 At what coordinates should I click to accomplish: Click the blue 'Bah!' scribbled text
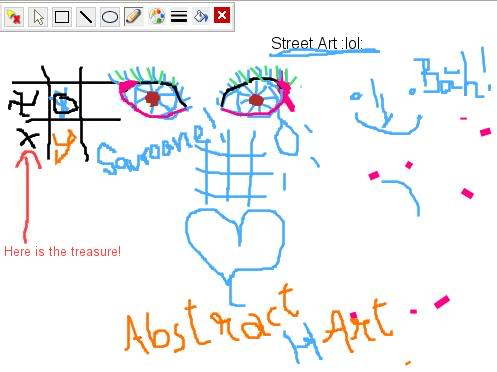pos(452,75)
